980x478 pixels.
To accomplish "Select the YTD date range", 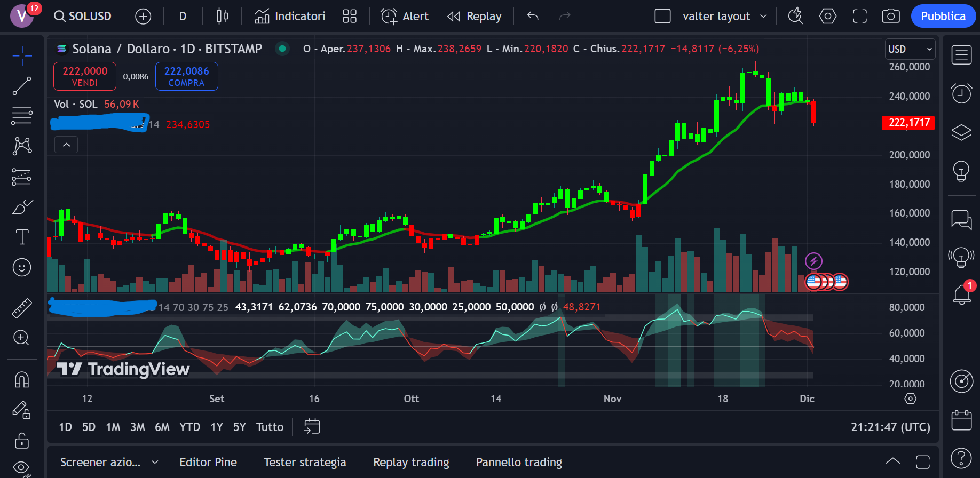I will pos(189,427).
